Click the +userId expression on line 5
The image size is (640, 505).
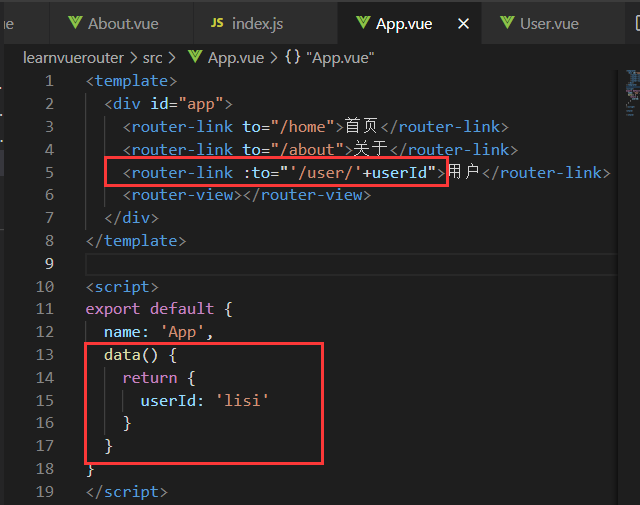pos(395,173)
